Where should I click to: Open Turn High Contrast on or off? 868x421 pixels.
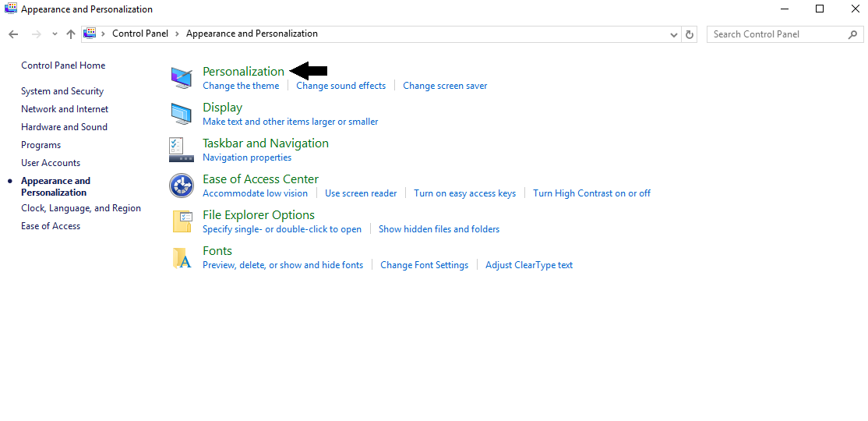591,193
